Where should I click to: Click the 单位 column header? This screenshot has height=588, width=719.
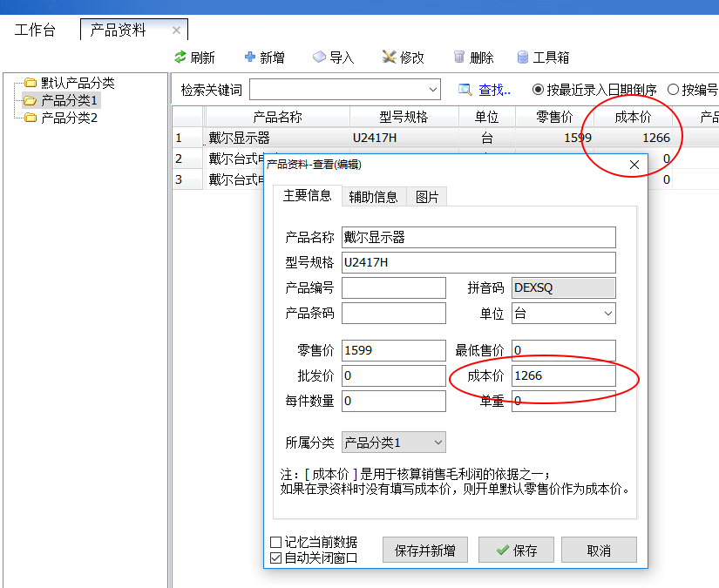(487, 117)
